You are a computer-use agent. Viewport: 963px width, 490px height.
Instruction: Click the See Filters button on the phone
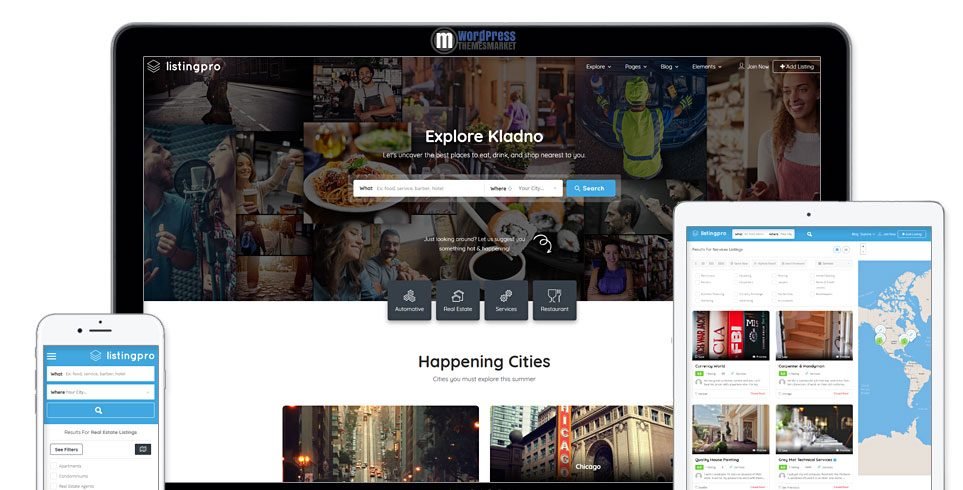(x=66, y=449)
